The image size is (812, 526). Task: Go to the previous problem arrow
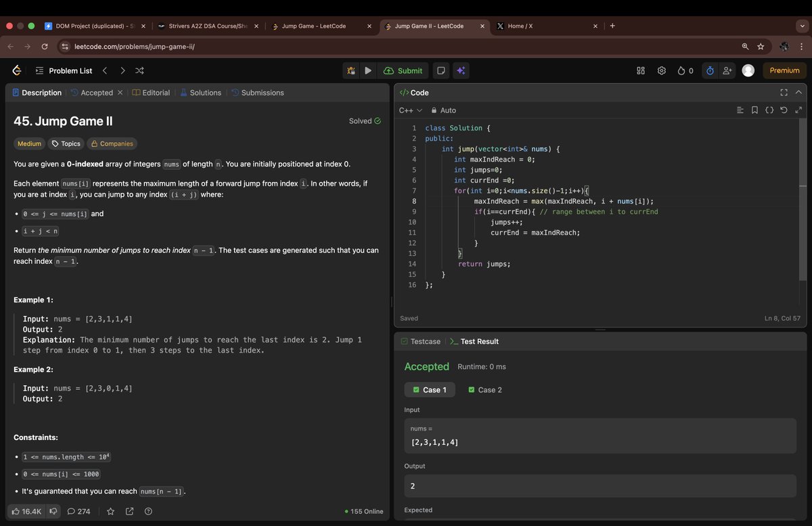click(x=105, y=70)
